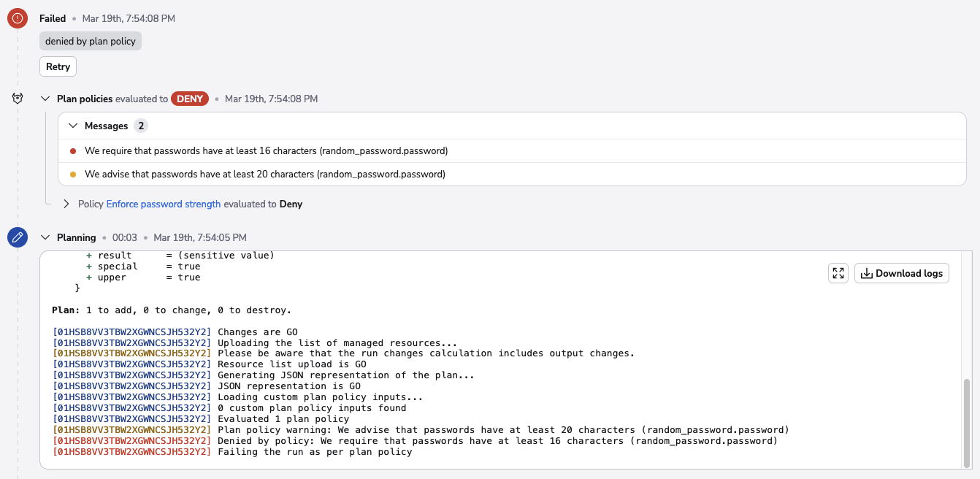Screen dimensions: 980x479
Task: Open the Enforce password strength policy link
Action: pos(164,204)
